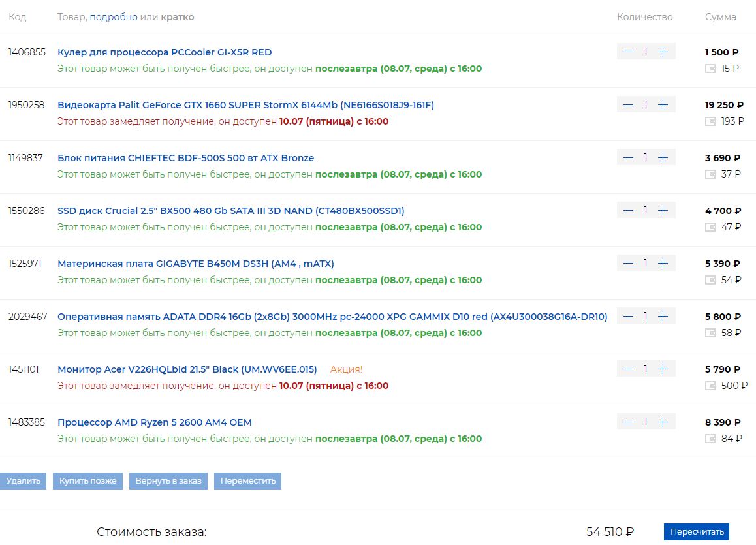Increase quantity of Crucial BX500 SSD
Screen dimensions: 756x545
663,210
